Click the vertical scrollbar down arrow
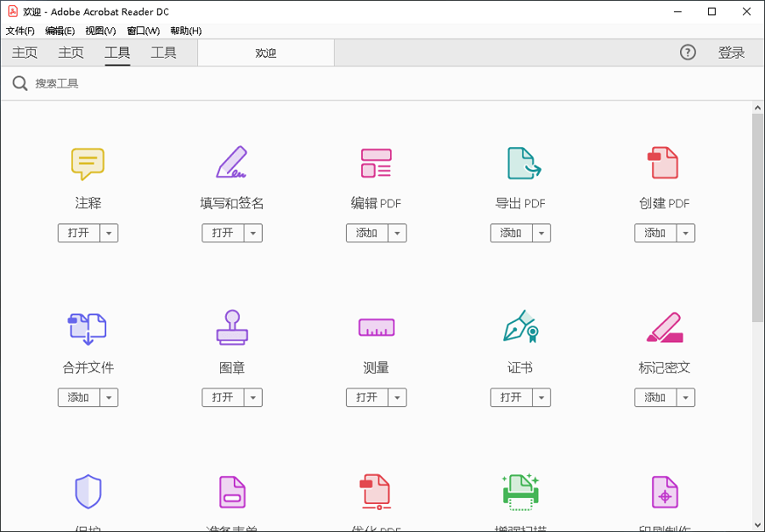Viewport: 765px width, 532px height. (x=757, y=526)
